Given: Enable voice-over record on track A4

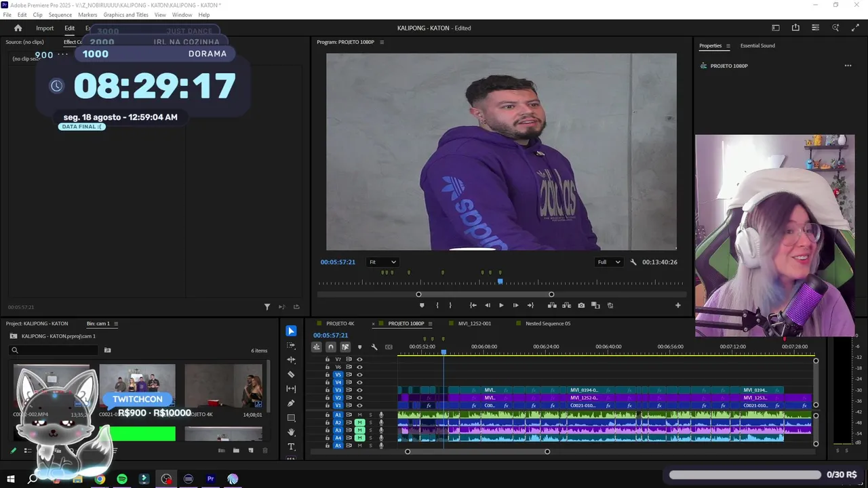Looking at the screenshot, I should tap(381, 438).
